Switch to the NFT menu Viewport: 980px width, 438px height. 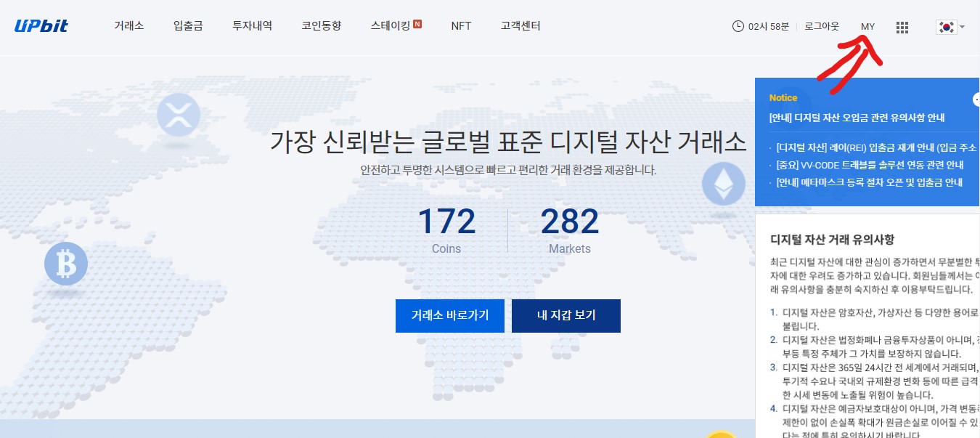point(461,25)
